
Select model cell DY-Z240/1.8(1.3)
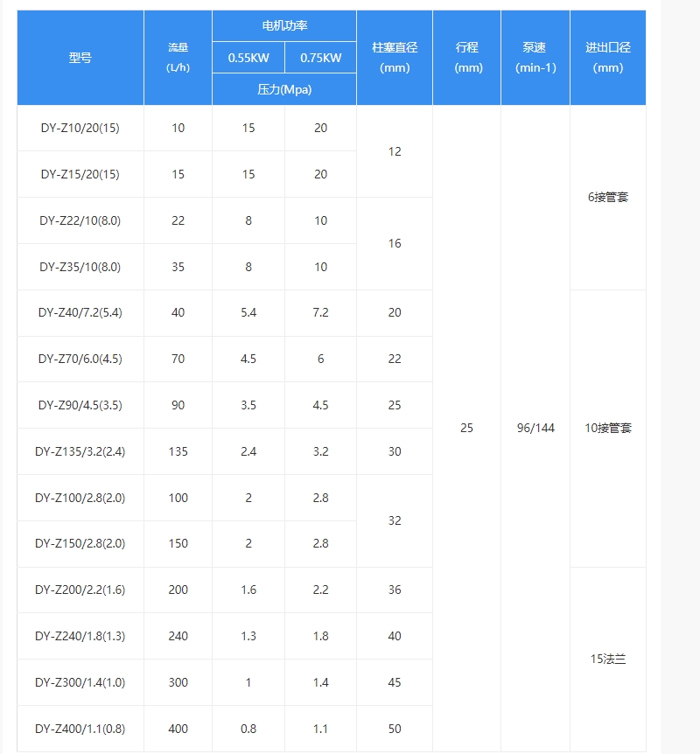tap(80, 636)
